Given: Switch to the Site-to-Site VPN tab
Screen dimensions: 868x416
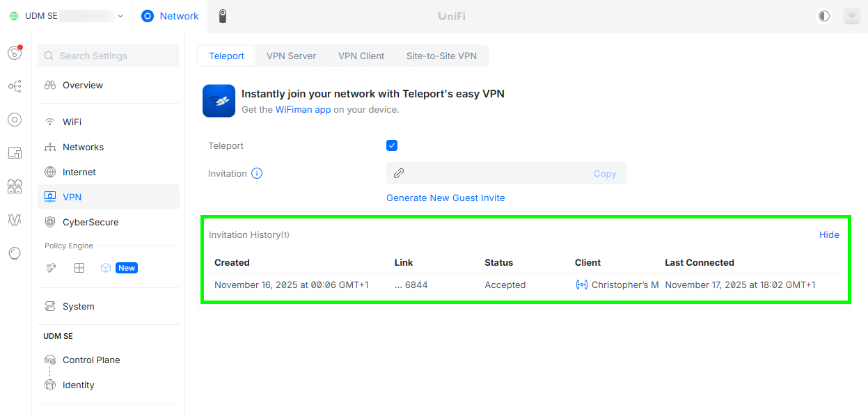Looking at the screenshot, I should pos(441,56).
